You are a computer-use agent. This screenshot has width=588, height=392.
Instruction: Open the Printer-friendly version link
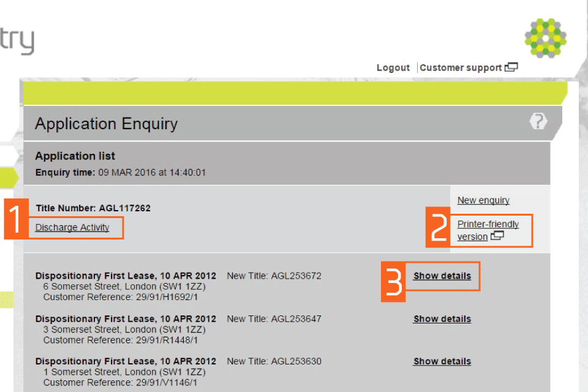(x=488, y=224)
